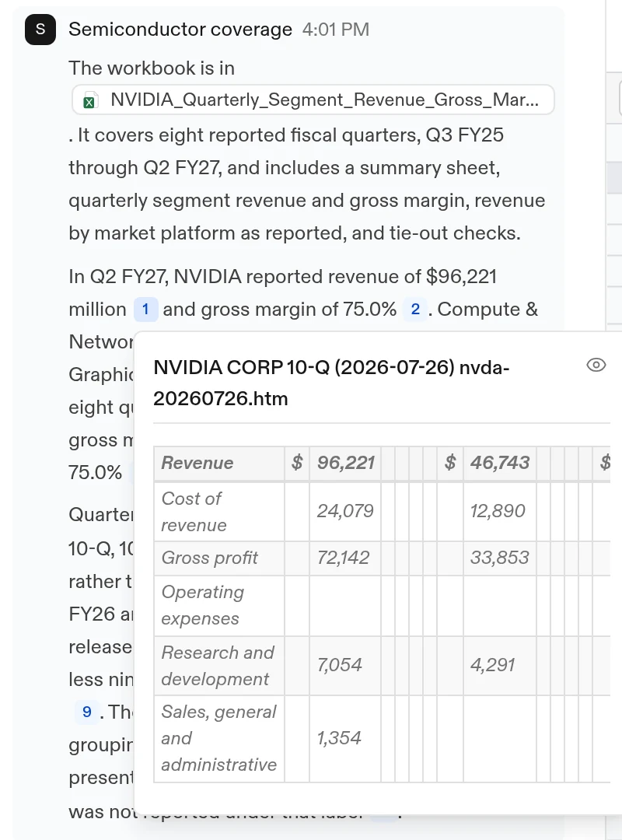The height and width of the screenshot is (840, 622).
Task: Select the 12,890 cost of revenue cell
Action: click(x=499, y=512)
